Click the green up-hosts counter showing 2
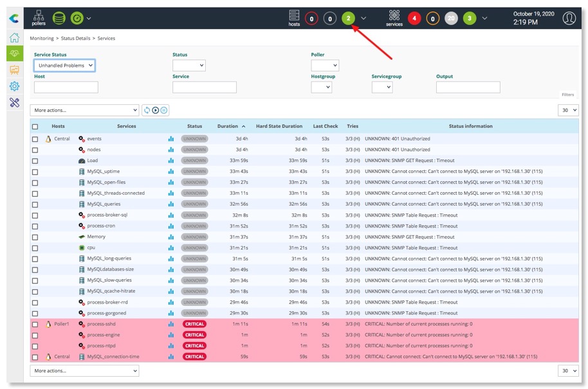 348,19
